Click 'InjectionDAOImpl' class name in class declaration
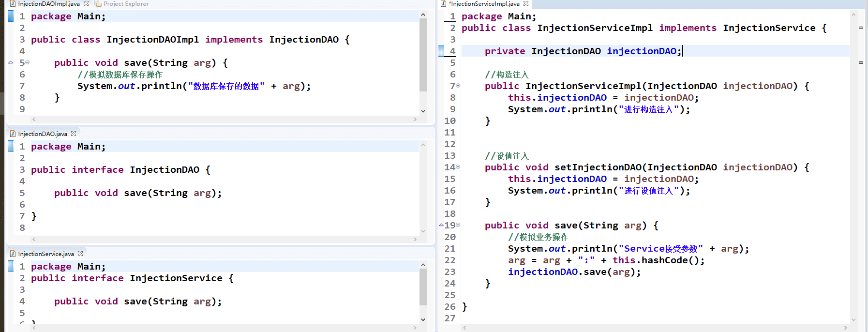This screenshot has height=332, width=868. click(153, 39)
